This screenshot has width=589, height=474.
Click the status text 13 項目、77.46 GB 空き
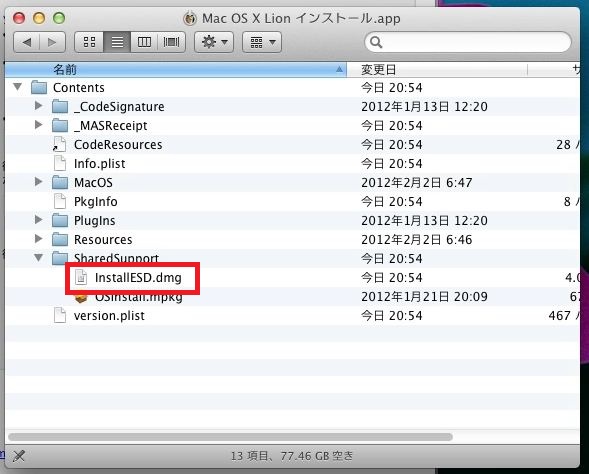[292, 456]
